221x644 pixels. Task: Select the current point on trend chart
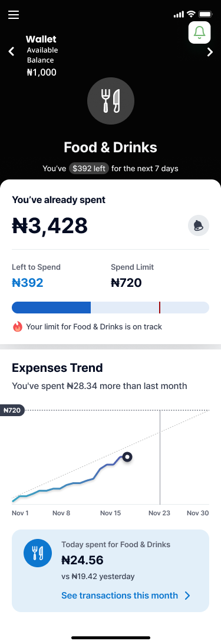[127, 457]
